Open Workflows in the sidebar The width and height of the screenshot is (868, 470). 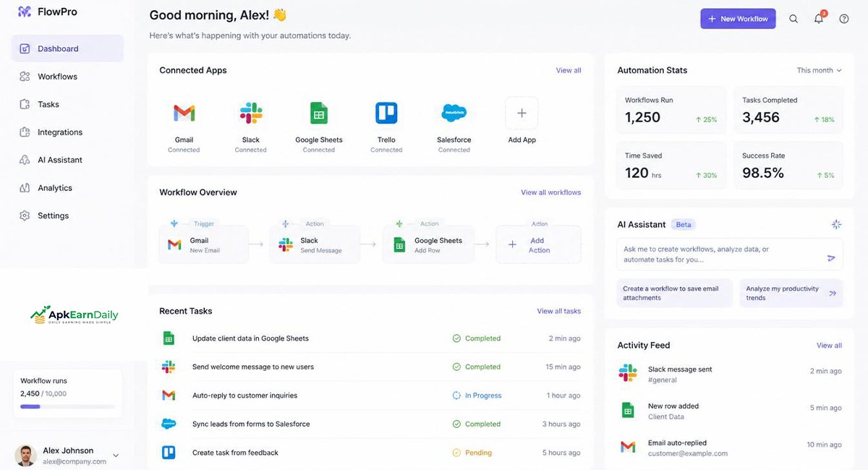coord(67,77)
